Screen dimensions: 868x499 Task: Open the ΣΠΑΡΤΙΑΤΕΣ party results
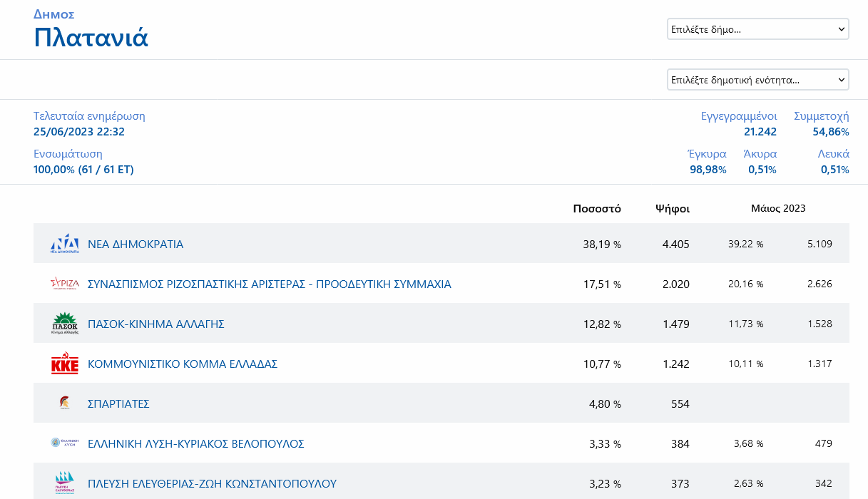coord(118,403)
